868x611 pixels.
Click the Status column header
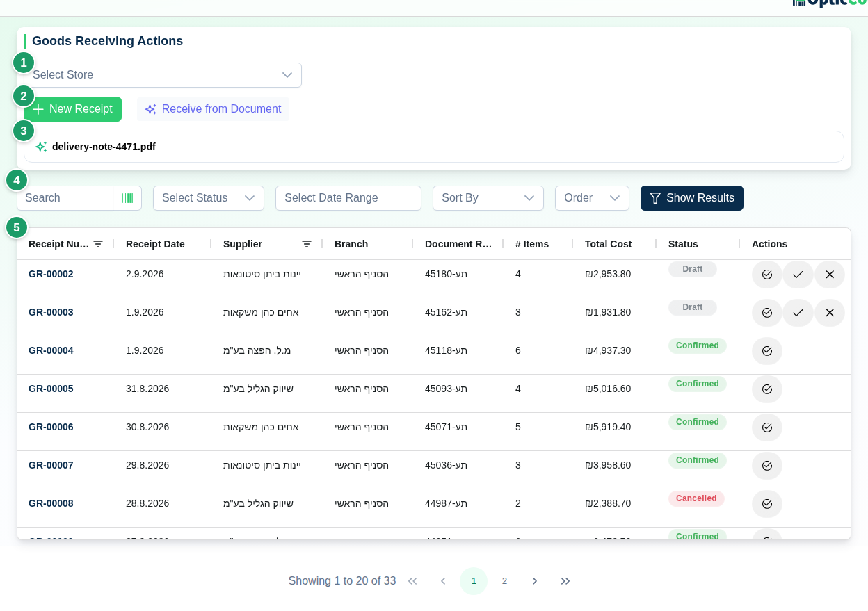[x=683, y=244]
